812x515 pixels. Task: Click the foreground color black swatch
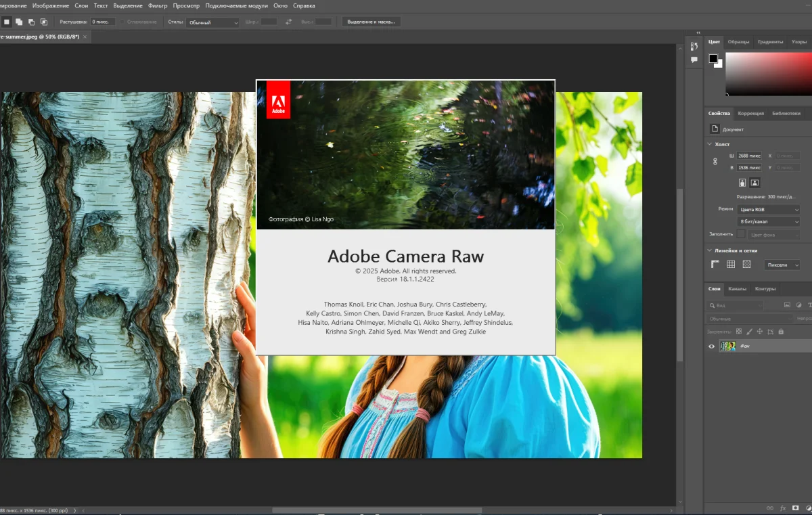point(713,59)
